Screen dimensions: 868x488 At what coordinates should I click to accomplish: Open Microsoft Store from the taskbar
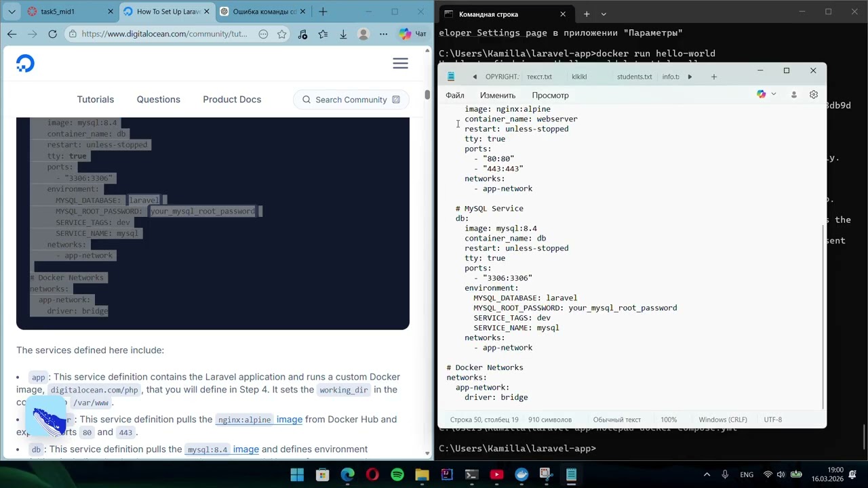coord(322,474)
